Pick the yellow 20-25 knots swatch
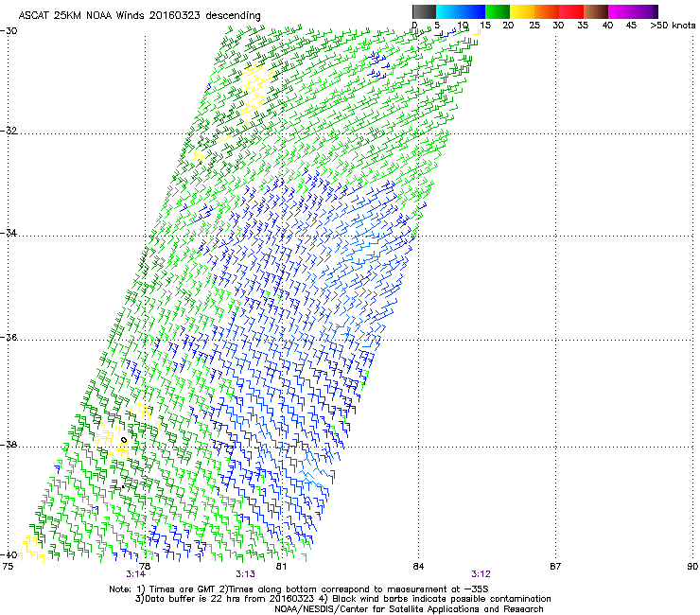This screenshot has height=615, width=700. pos(522,11)
